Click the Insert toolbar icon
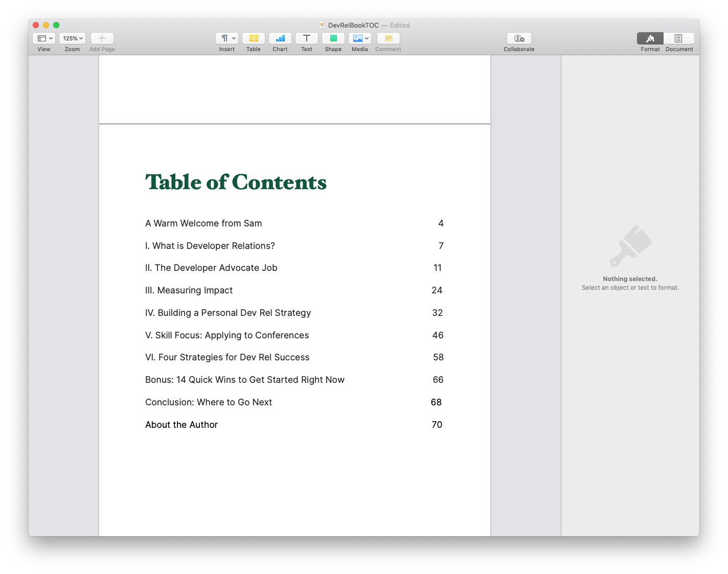This screenshot has height=574, width=728. [224, 38]
